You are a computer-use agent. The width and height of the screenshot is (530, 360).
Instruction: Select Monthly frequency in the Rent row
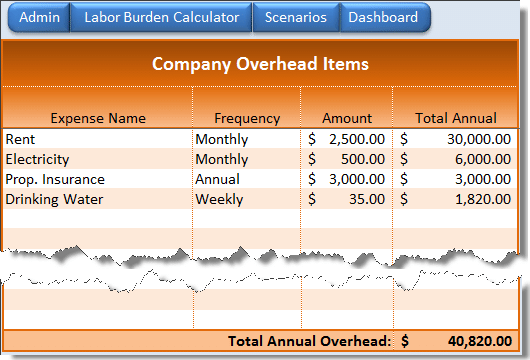(246, 139)
